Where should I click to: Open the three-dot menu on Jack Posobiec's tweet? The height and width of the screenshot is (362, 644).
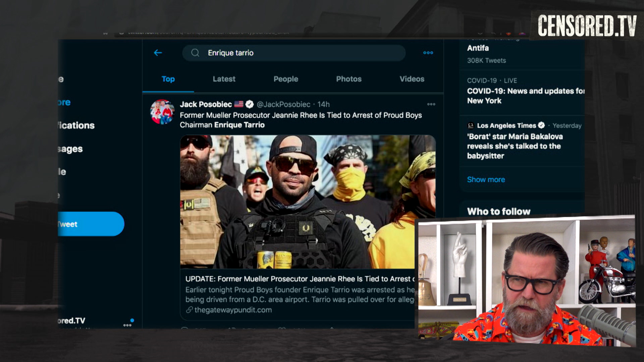coord(431,104)
